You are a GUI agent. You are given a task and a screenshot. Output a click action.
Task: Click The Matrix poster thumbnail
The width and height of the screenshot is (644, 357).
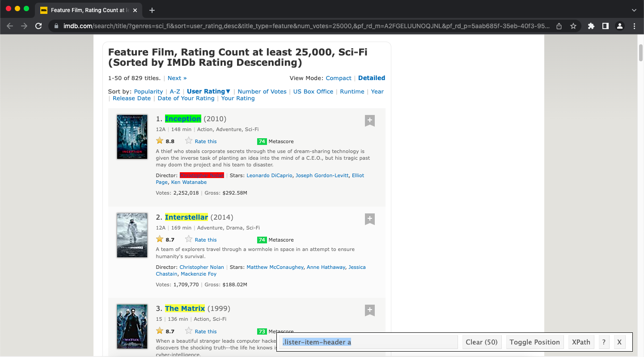pos(132,327)
